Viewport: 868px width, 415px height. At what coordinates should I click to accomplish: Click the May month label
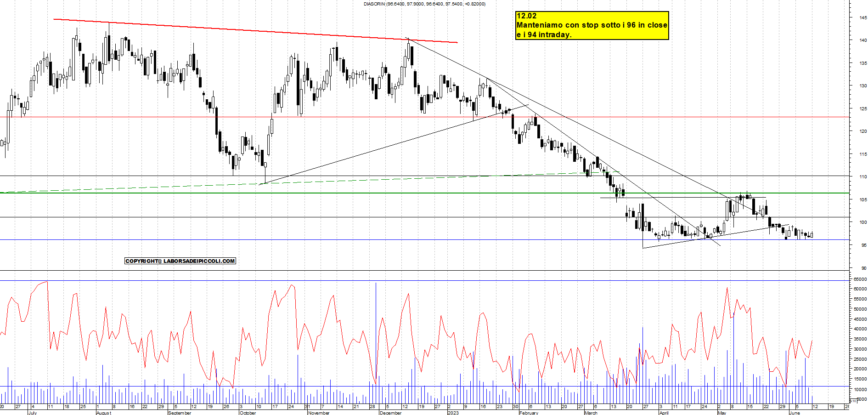pos(722,413)
